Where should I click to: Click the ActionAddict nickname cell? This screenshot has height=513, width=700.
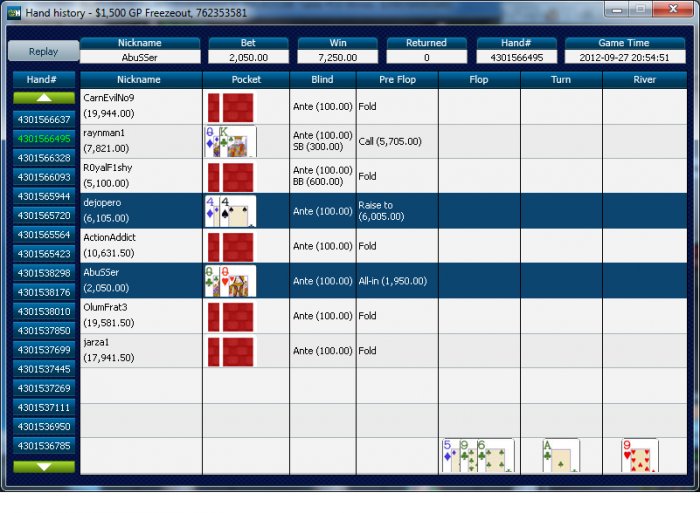[141, 246]
